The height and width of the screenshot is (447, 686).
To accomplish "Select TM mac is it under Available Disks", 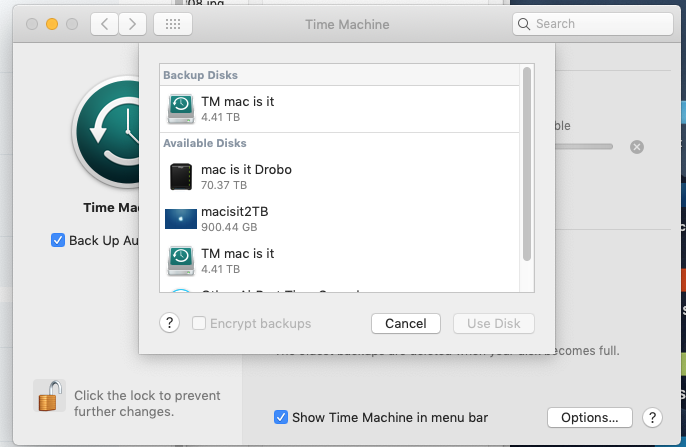I will [x=340, y=261].
